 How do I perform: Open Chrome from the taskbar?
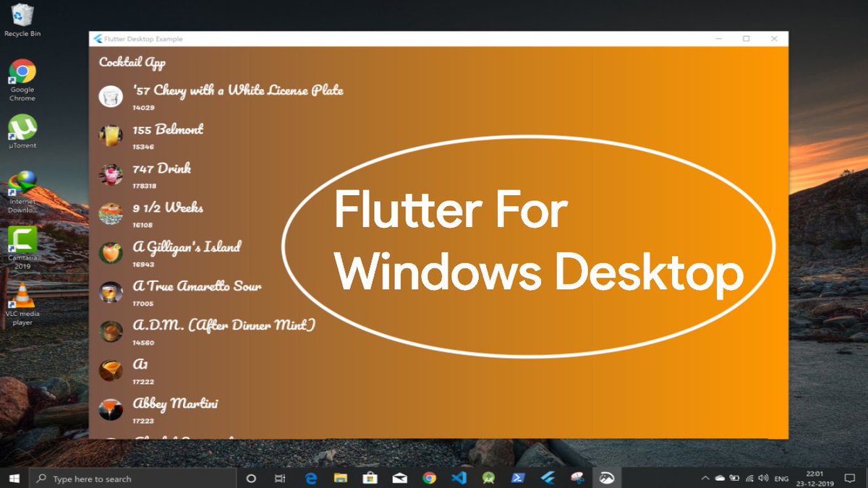[x=429, y=478]
